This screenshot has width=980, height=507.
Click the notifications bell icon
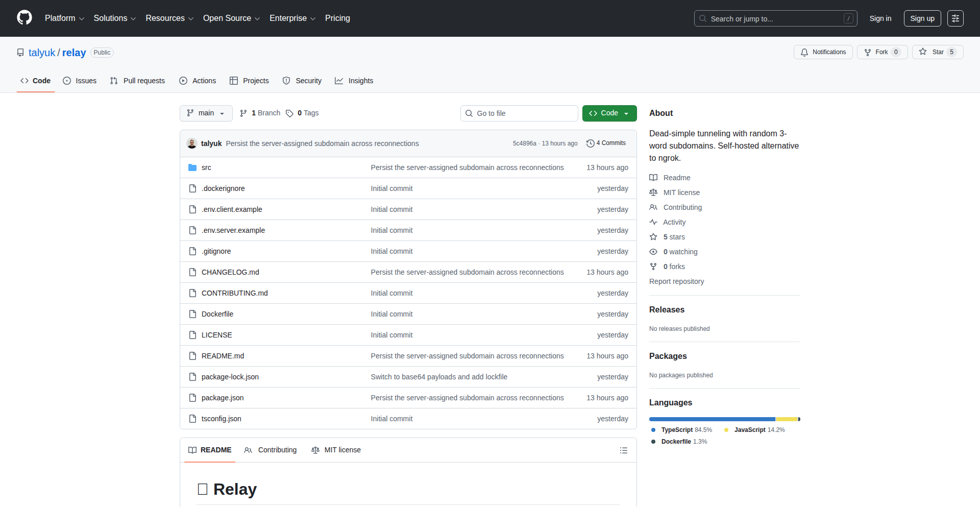tap(804, 52)
